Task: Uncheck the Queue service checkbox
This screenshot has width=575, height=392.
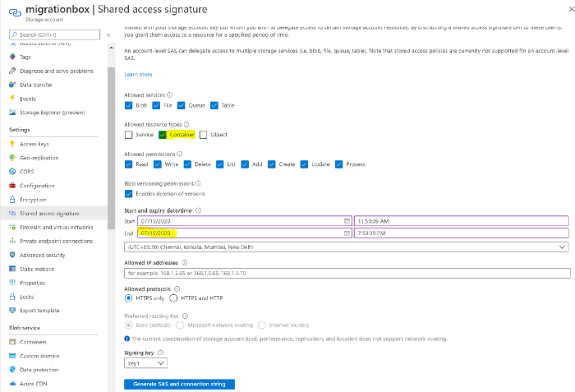Action: [x=182, y=105]
